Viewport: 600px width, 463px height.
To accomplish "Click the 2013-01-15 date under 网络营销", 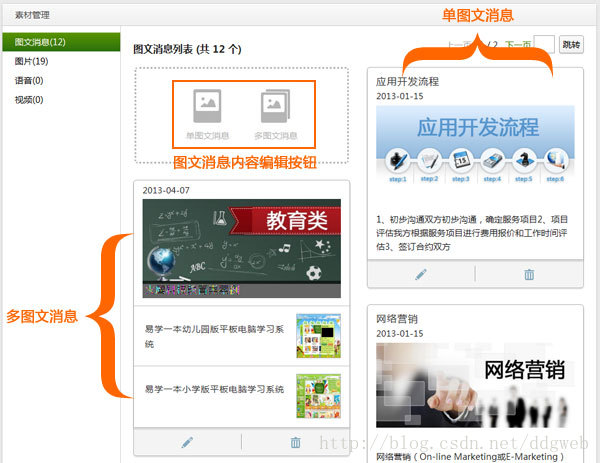I will 399,333.
